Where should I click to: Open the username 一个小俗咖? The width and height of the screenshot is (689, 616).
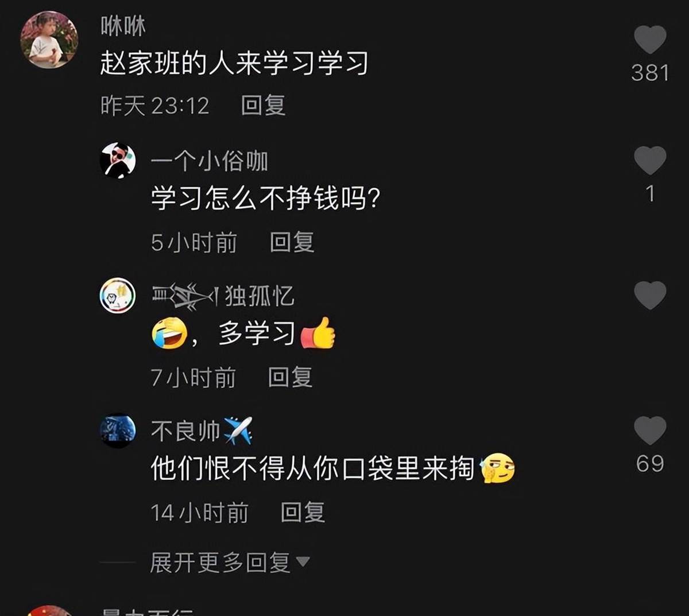[x=210, y=161]
